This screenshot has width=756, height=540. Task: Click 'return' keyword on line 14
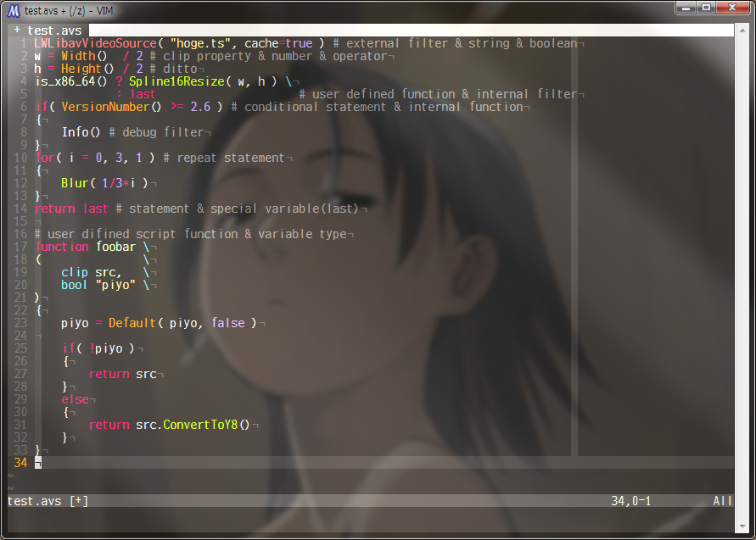coord(55,209)
